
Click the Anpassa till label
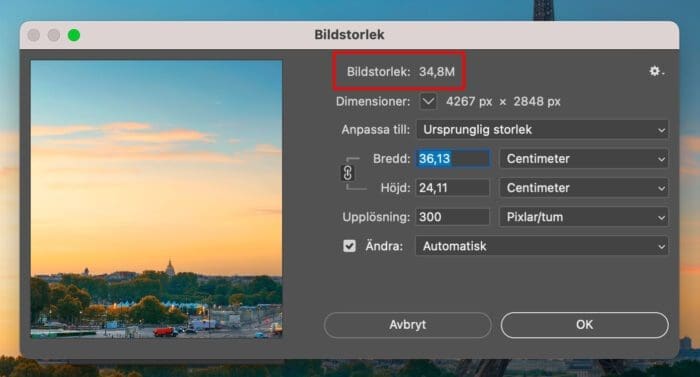pyautogui.click(x=375, y=130)
